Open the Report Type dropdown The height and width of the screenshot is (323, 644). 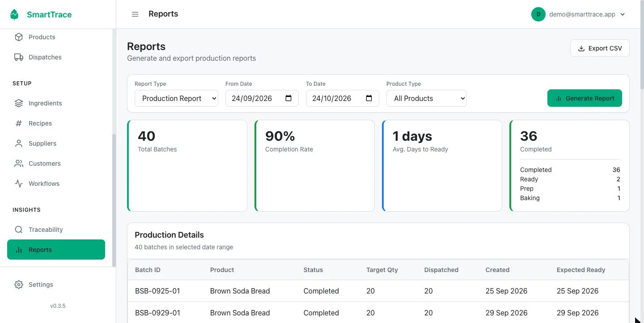coord(176,98)
